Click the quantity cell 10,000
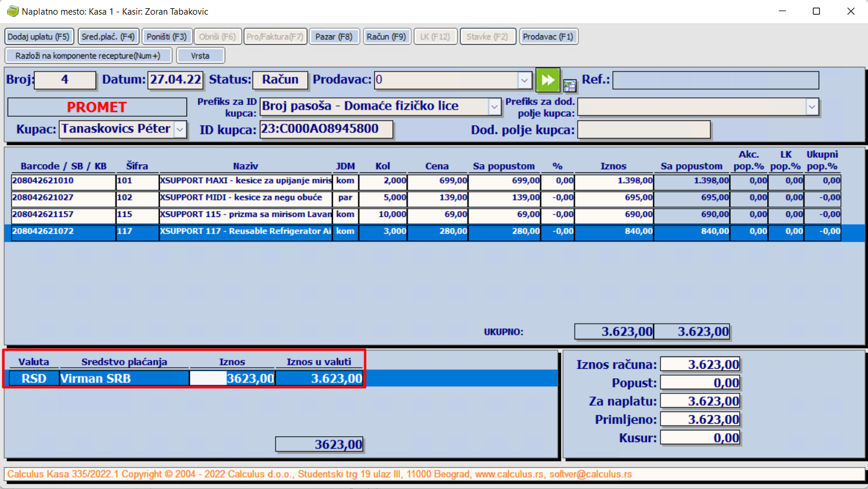The height and width of the screenshot is (489, 868). point(383,215)
